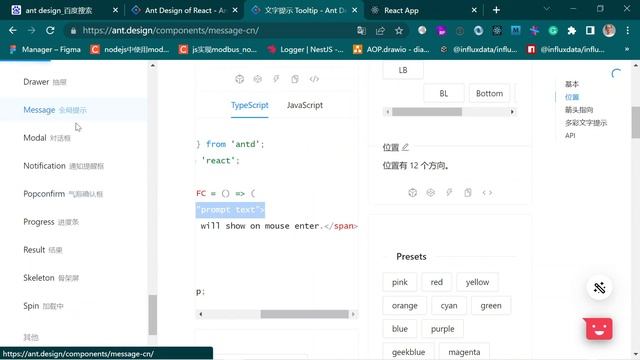Click the red preset button

436,282
